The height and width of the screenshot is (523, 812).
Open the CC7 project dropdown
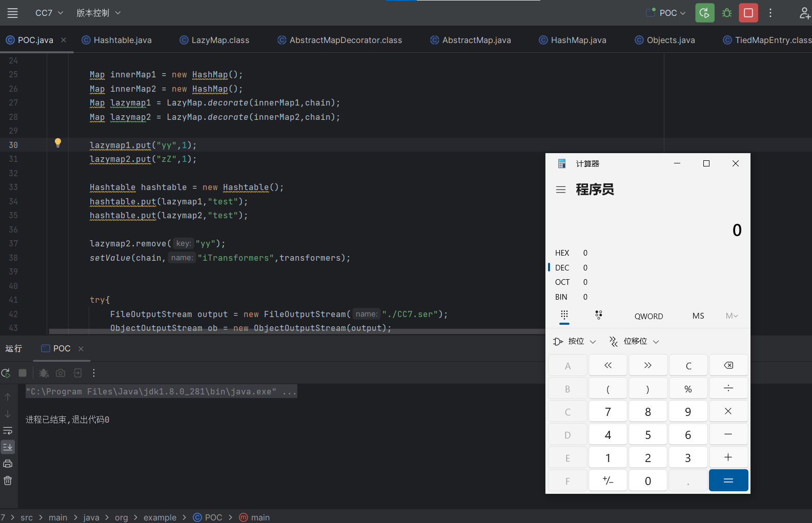(49, 13)
